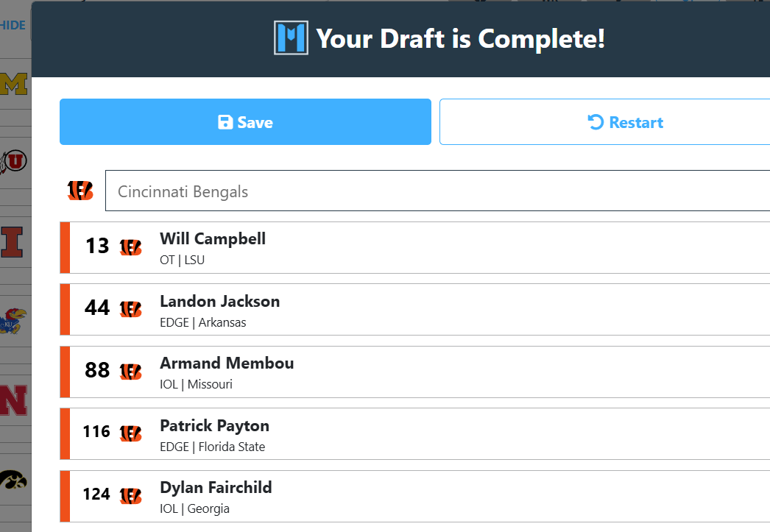
Task: Click the Nebraska N logo in sidebar
Action: [13, 400]
